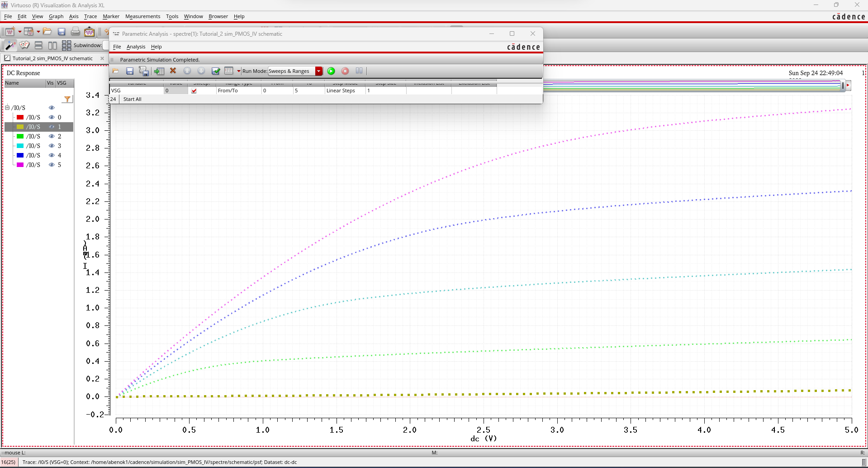868x468 pixels.
Task: Select the Tutorial_2 sim_PMOS_IV schematic tab
Action: coord(52,58)
